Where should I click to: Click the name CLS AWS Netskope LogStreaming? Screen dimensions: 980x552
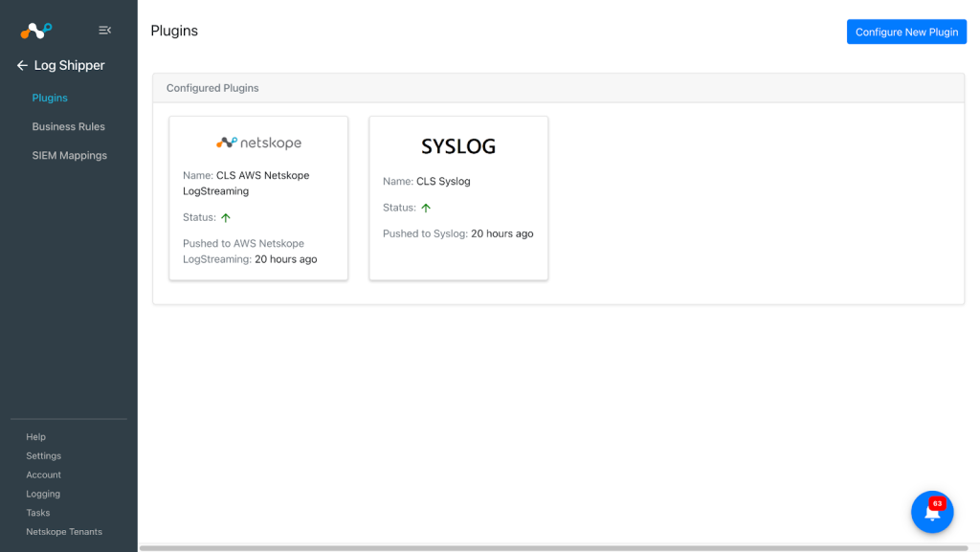pos(246,183)
